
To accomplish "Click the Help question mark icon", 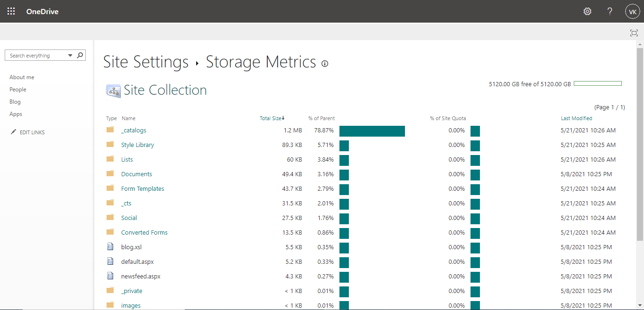I will [x=610, y=11].
